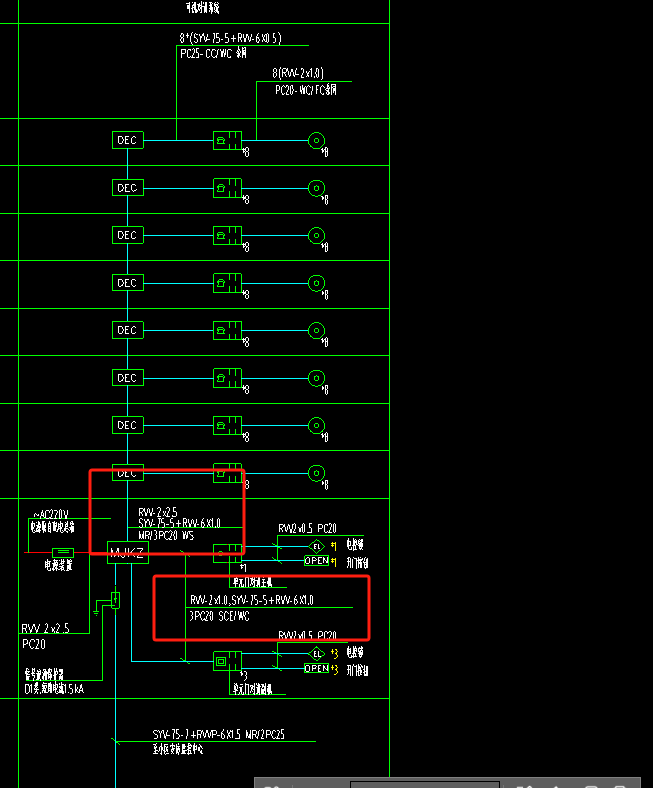Click the intercom handset symbol in the fourth row
This screenshot has height=788, width=653.
coord(227,283)
